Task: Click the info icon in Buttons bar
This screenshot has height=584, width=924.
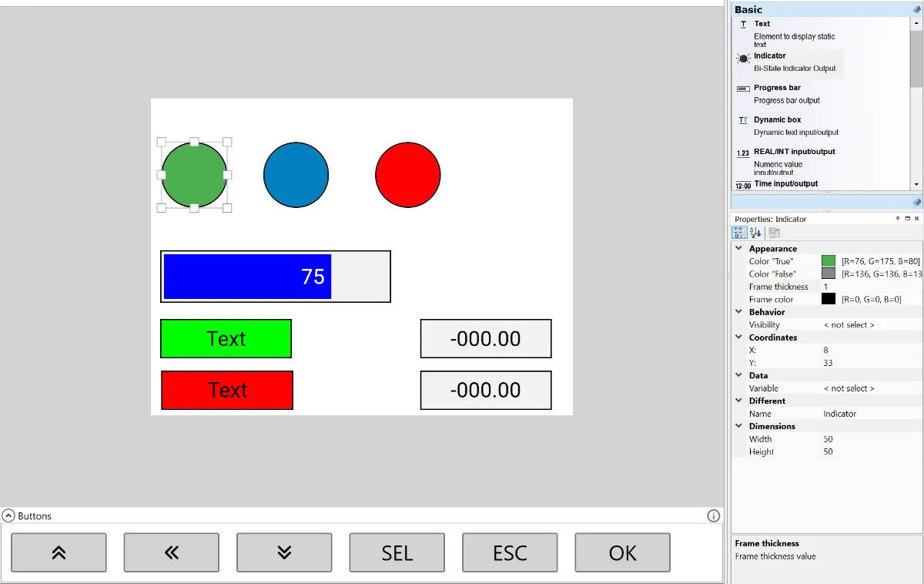Action: click(713, 516)
